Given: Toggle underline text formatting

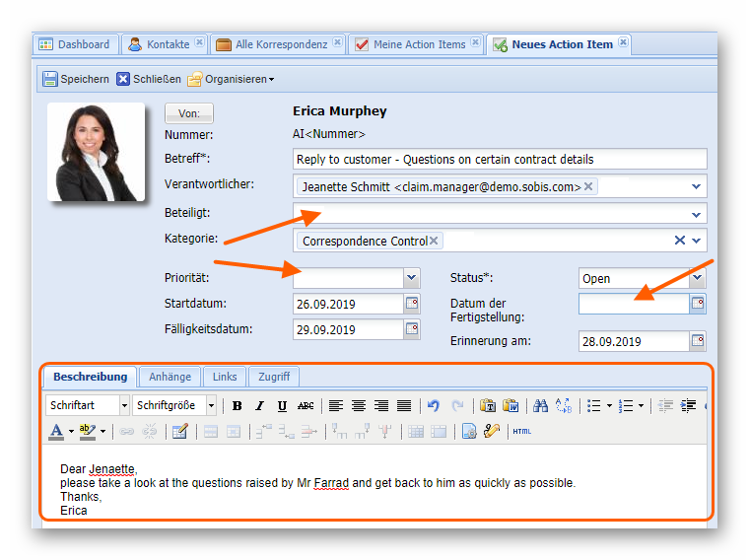Looking at the screenshot, I should [282, 405].
